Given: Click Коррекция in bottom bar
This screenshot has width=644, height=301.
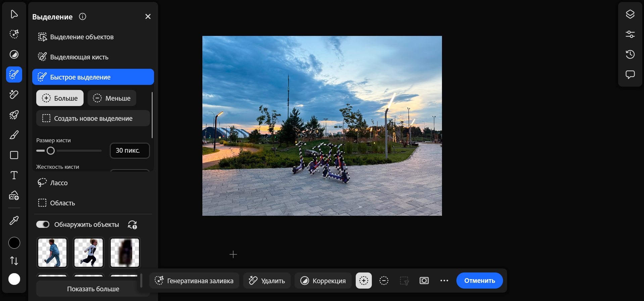Looking at the screenshot, I should pyautogui.click(x=323, y=281).
